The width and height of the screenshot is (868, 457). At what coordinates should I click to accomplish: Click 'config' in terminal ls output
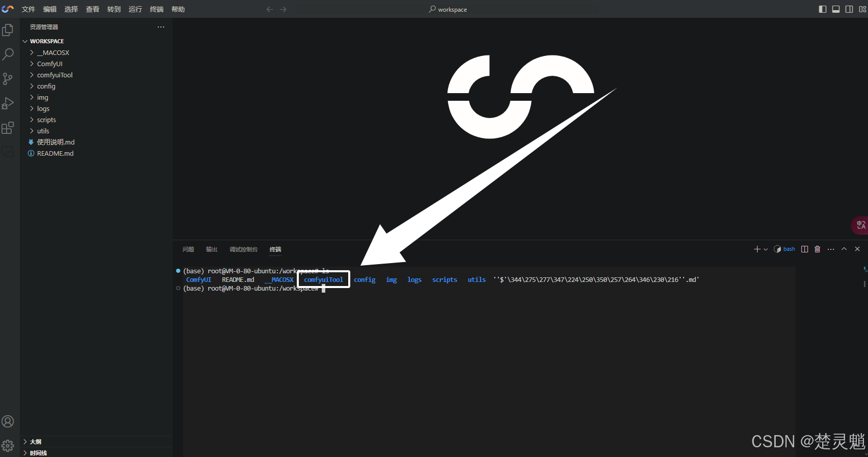click(365, 280)
